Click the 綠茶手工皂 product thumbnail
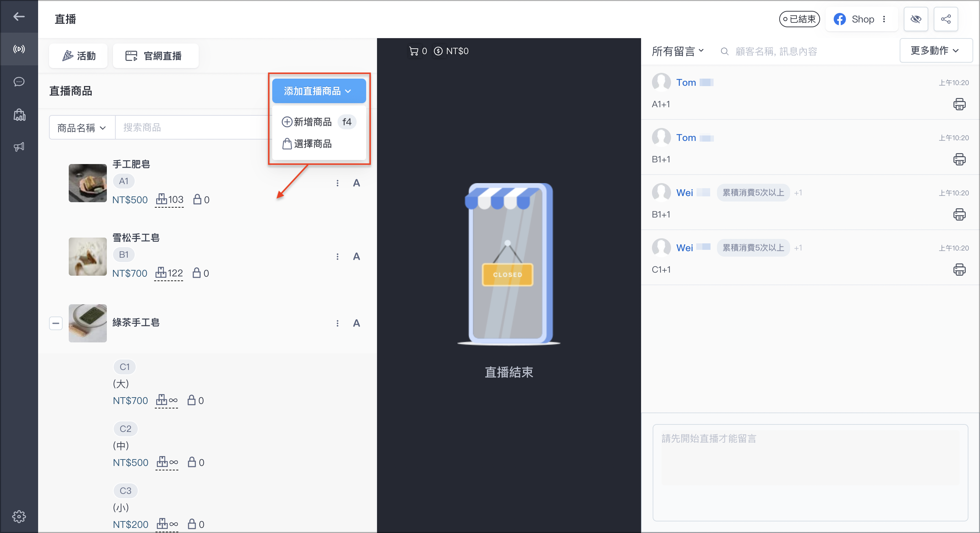The image size is (980, 533). (x=87, y=323)
